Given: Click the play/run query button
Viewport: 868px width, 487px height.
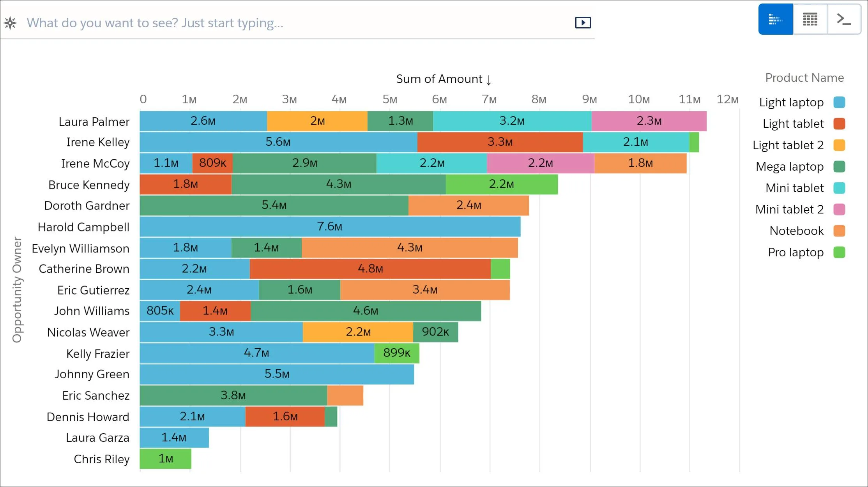Looking at the screenshot, I should pos(582,22).
